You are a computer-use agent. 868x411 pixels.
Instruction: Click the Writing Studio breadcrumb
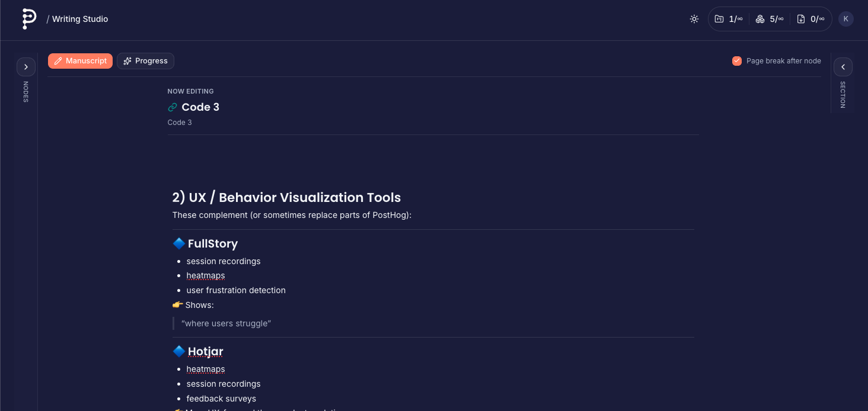[80, 19]
